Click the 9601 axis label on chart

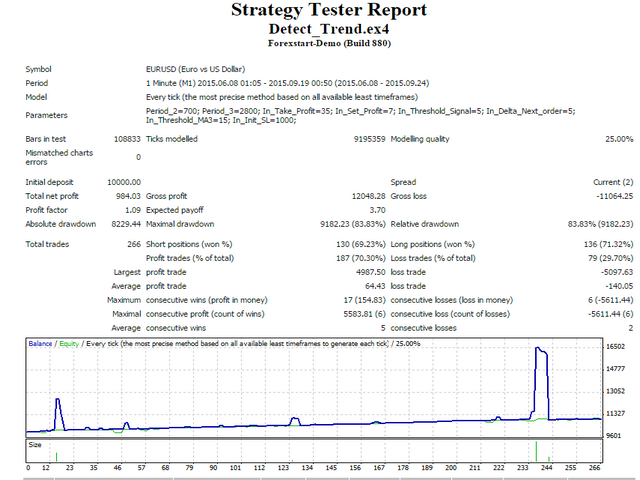click(613, 436)
